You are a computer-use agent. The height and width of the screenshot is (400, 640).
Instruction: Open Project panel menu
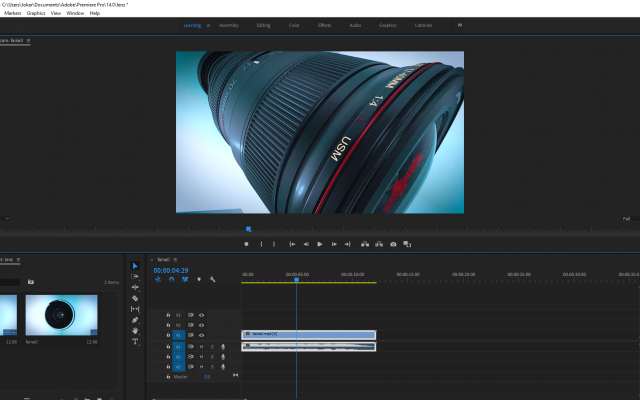[x=18, y=260]
